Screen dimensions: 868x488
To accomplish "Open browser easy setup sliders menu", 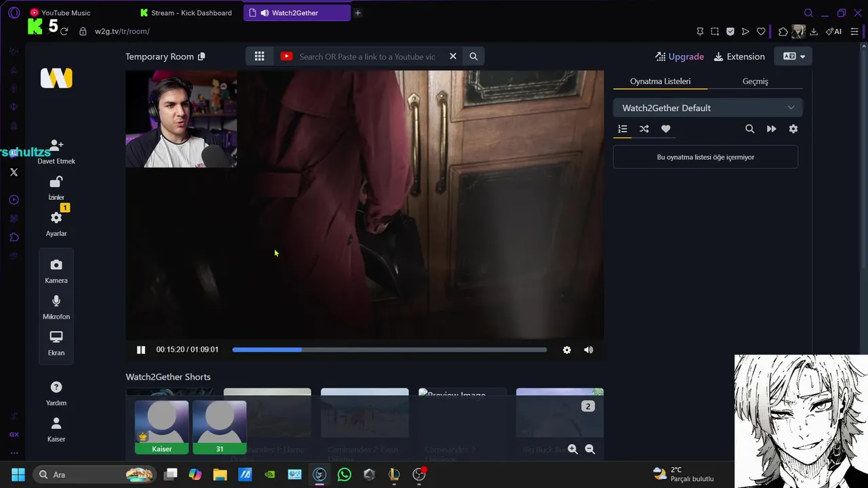I will (854, 31).
